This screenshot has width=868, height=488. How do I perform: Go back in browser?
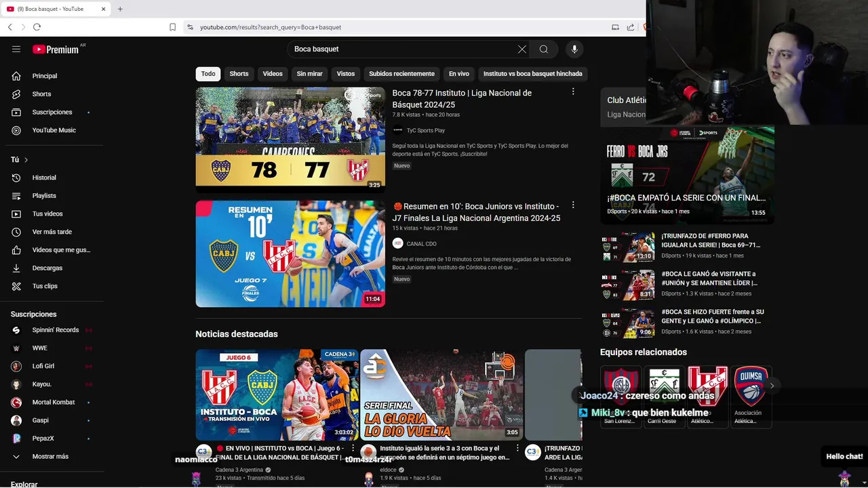(x=9, y=27)
